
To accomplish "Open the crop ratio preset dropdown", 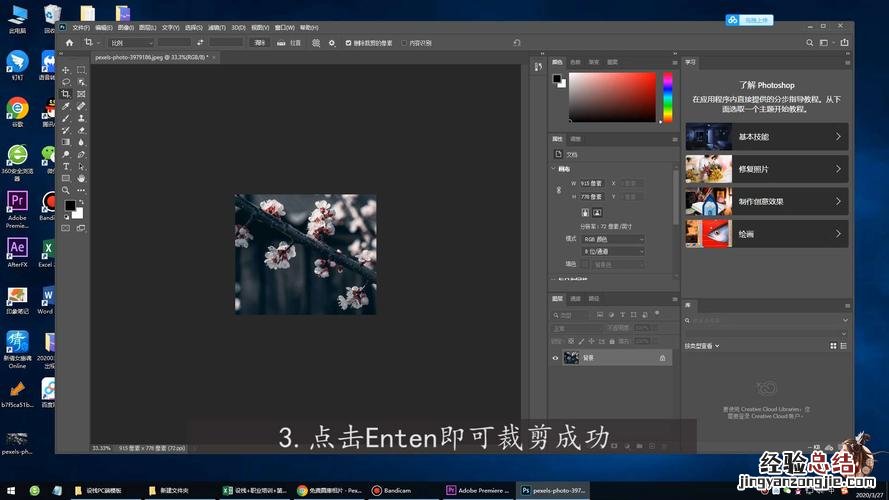I will pyautogui.click(x=131, y=43).
